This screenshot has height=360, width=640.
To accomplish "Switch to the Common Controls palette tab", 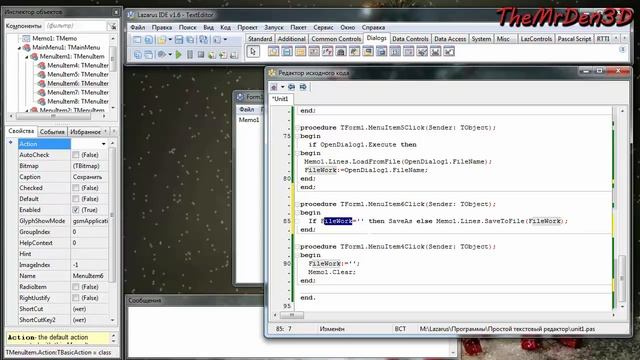I will click(x=336, y=39).
